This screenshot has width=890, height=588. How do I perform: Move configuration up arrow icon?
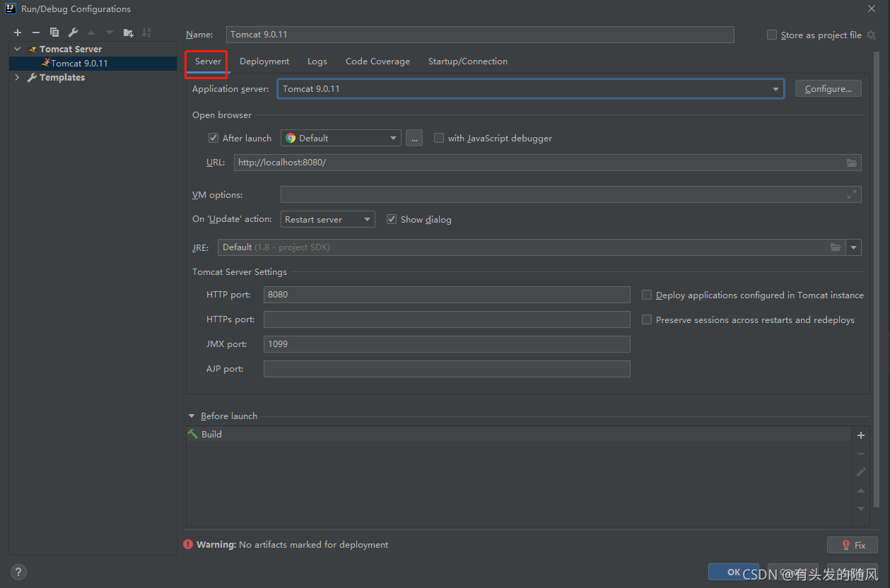(91, 33)
